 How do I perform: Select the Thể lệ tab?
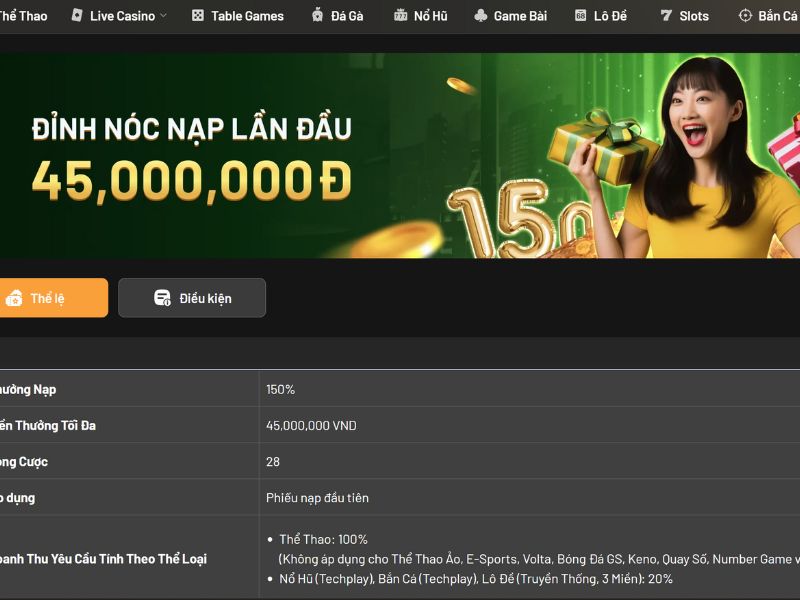coord(53,298)
